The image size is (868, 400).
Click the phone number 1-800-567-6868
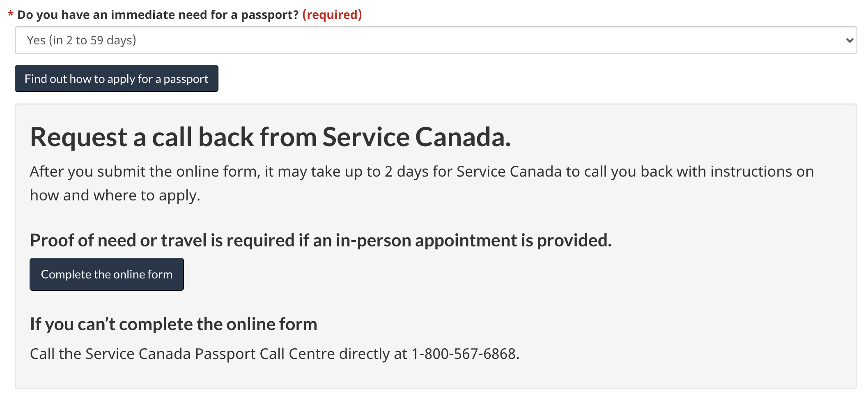pos(464,354)
